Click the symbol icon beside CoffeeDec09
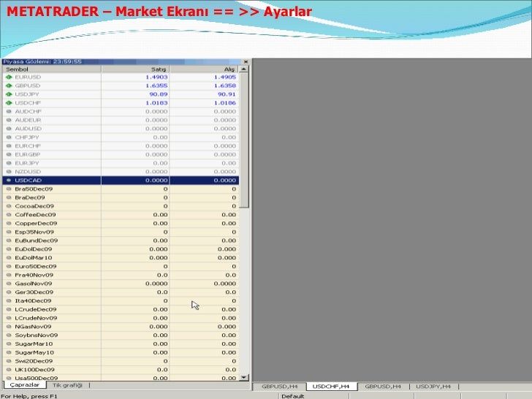 [x=9, y=215]
